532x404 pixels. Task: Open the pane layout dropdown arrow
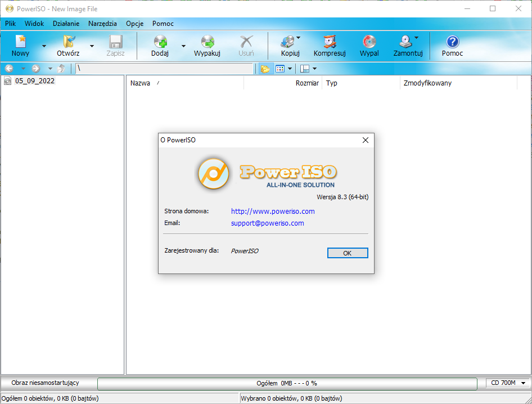[314, 69]
